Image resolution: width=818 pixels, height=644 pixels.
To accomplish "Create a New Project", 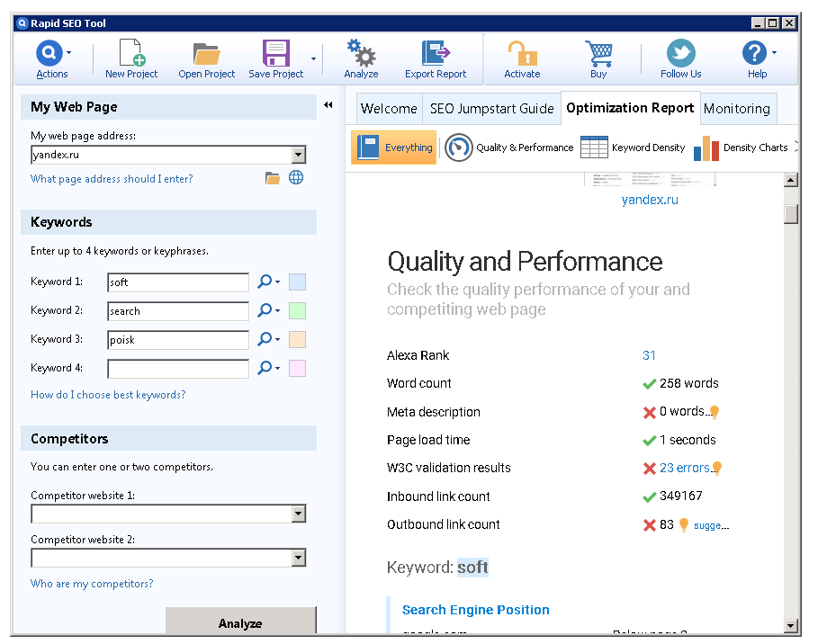I will click(130, 51).
